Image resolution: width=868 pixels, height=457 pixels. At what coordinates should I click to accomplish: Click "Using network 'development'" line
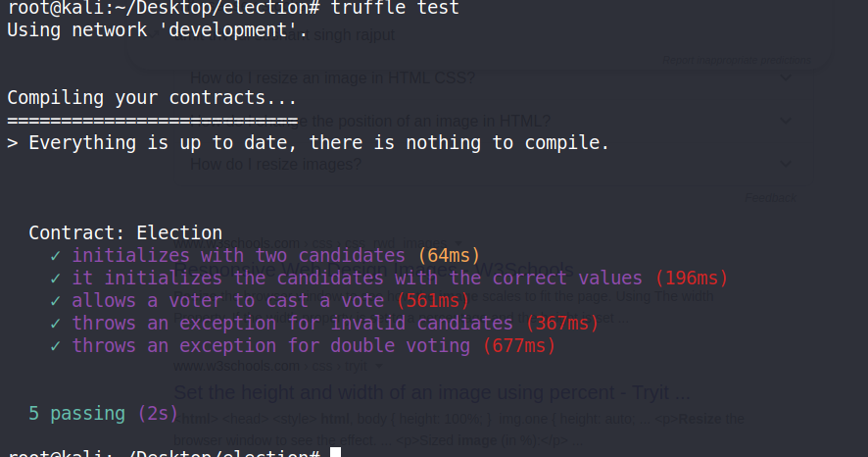[157, 30]
